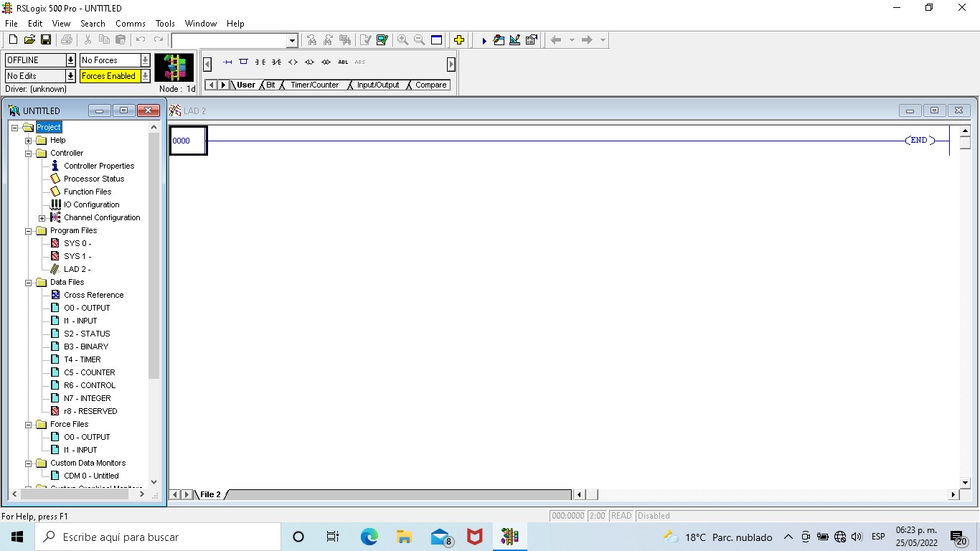Switch to Timer/Counter instruction tab

click(x=314, y=85)
